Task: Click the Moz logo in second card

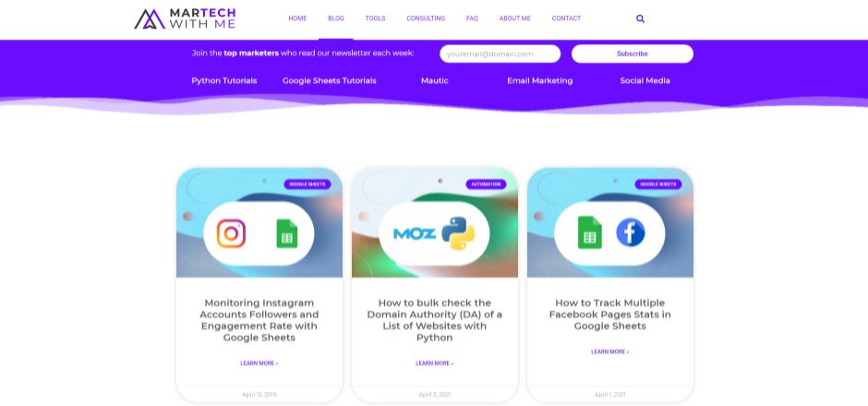Action: pyautogui.click(x=414, y=233)
